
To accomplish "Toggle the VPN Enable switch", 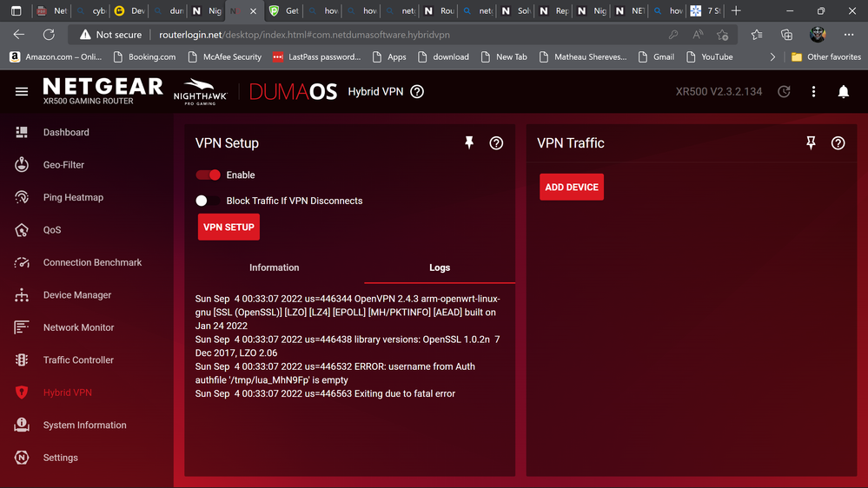I will click(209, 175).
